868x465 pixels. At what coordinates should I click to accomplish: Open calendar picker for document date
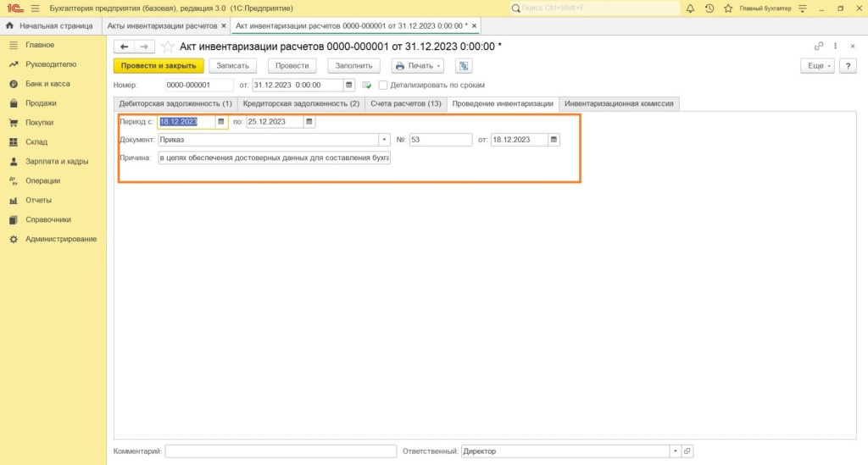[x=554, y=140]
